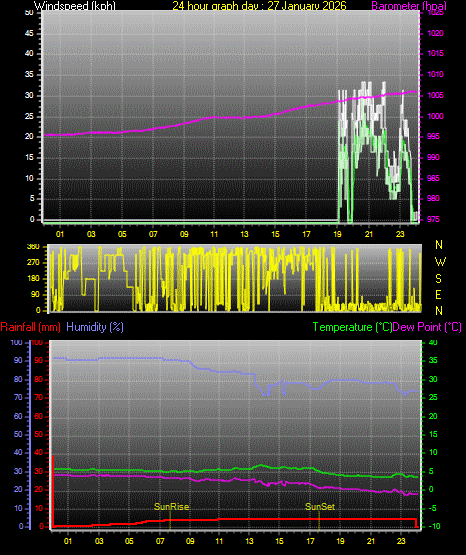Click blue humidity axis value 70
466x555 pixels.
point(18,397)
